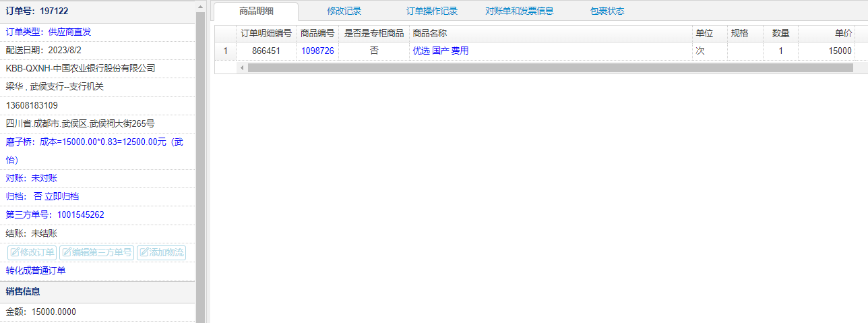Open the 包裹状态 tab
The image size is (868, 323).
607,11
